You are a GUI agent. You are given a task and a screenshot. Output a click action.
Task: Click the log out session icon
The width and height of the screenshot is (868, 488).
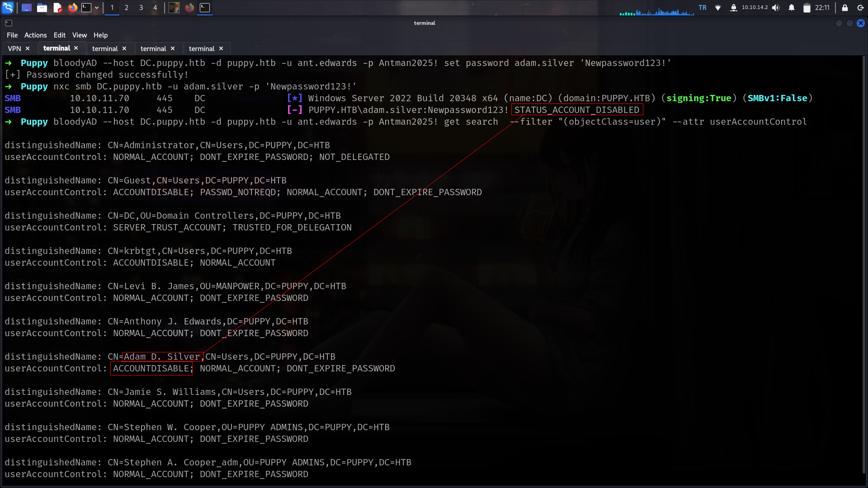(x=860, y=8)
